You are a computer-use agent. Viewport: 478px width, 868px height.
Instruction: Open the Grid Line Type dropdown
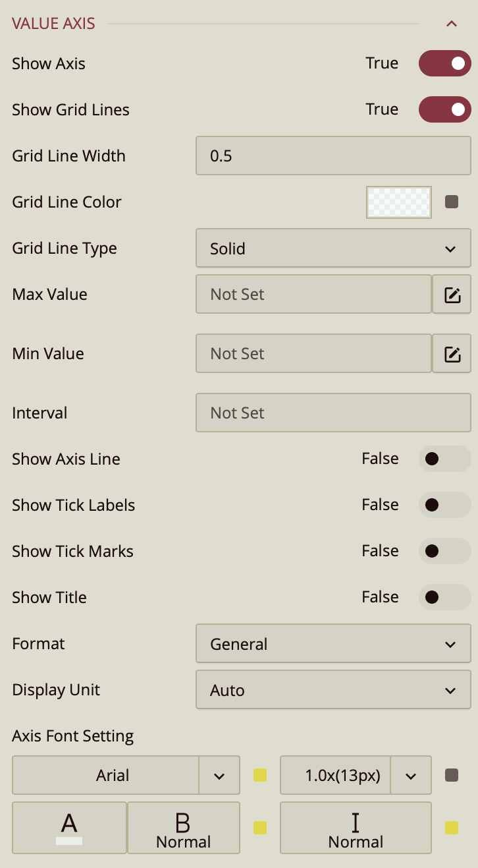pos(333,248)
